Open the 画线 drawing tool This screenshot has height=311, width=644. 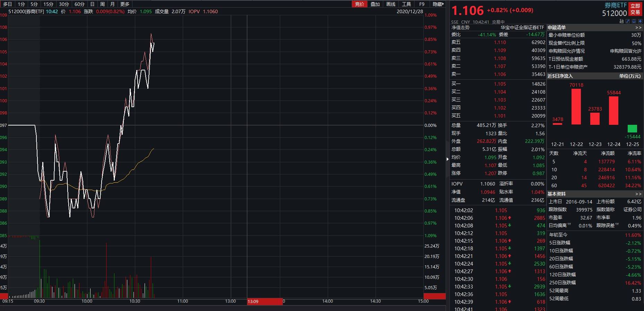[x=391, y=4]
